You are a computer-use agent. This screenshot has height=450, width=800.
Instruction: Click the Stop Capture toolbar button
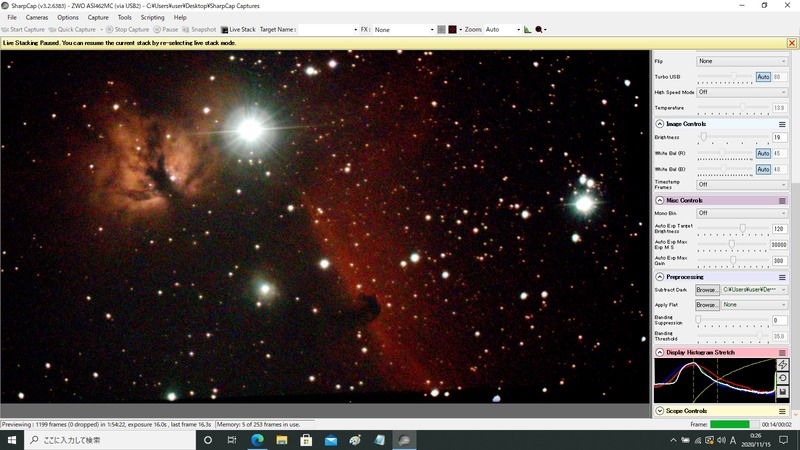(x=127, y=30)
